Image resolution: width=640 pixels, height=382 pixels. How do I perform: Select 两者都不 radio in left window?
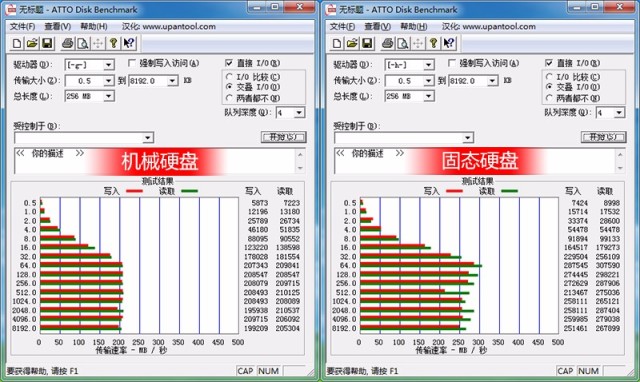(229, 98)
